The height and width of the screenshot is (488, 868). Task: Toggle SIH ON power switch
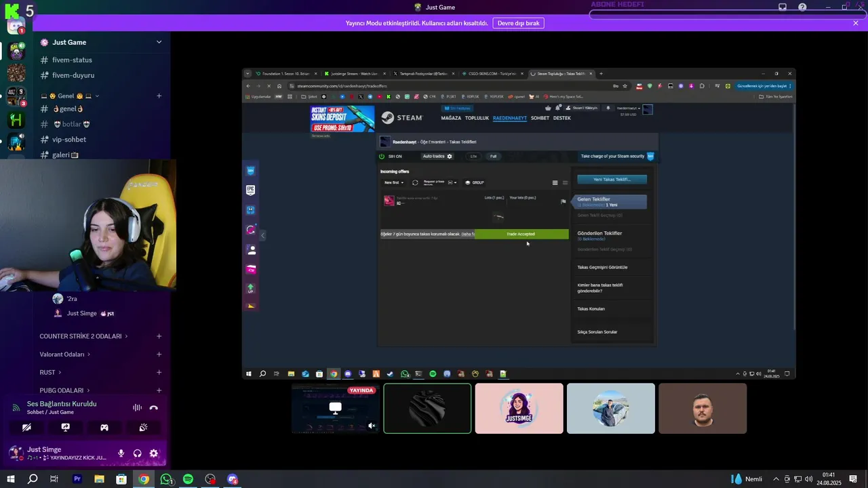click(x=382, y=157)
